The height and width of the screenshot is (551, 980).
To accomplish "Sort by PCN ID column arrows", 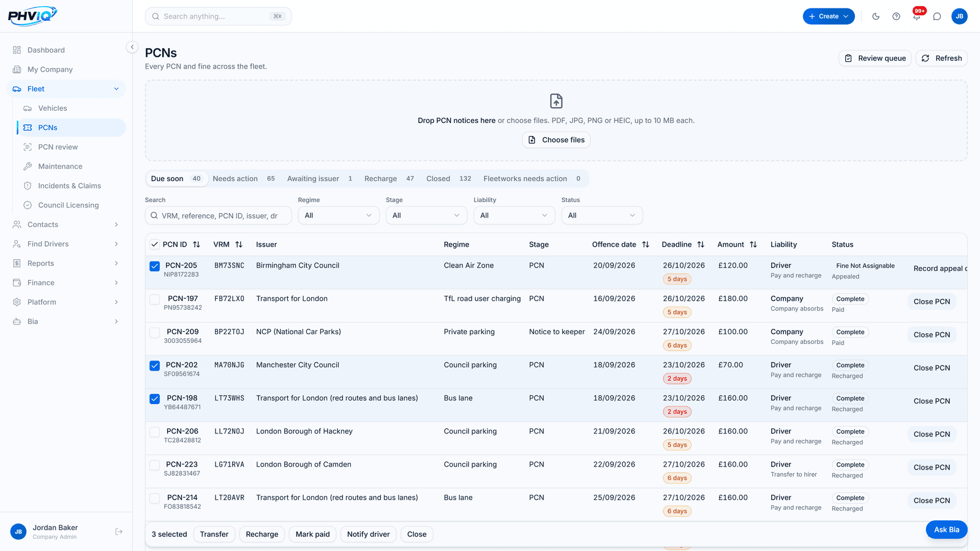I will pyautogui.click(x=197, y=244).
